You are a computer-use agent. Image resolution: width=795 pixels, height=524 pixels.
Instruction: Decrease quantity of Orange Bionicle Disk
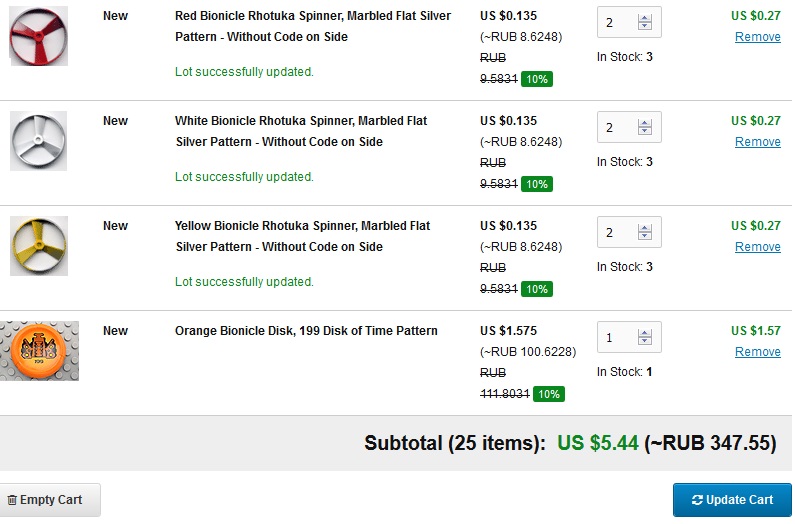click(x=645, y=343)
